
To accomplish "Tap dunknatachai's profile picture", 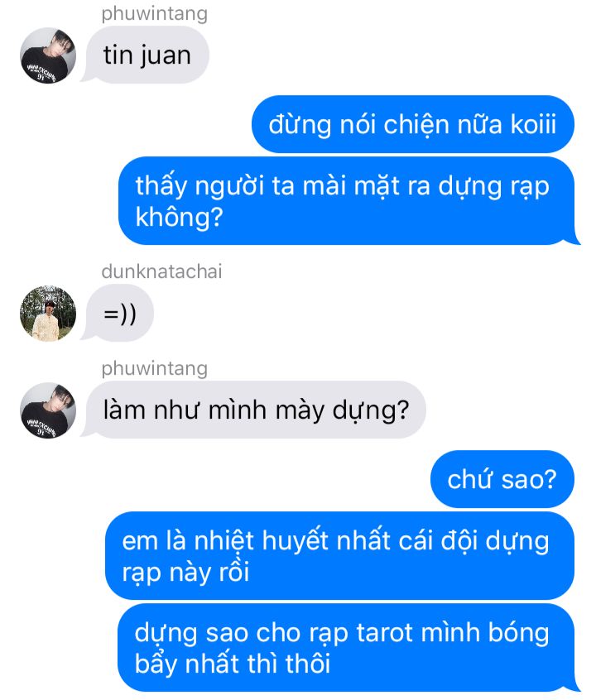I will click(x=48, y=314).
